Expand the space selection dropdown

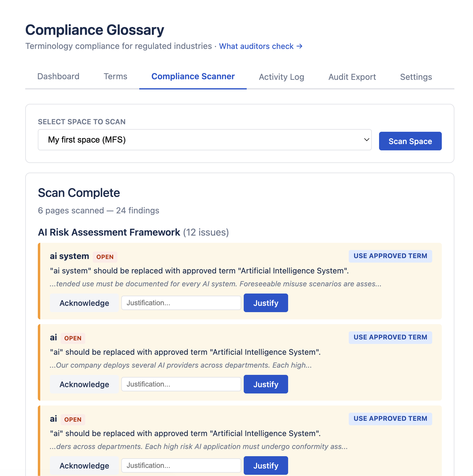205,140
